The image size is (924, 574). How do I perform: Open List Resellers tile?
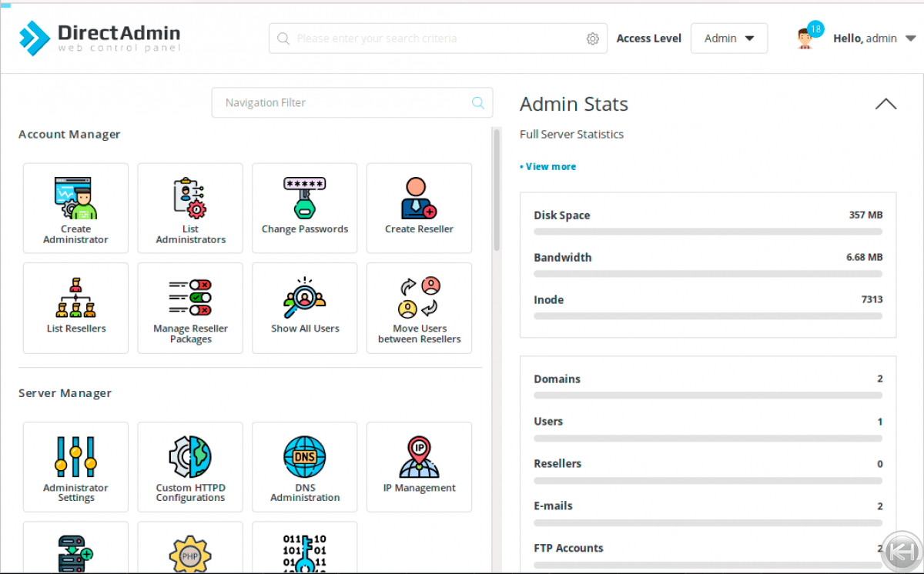tap(75, 308)
